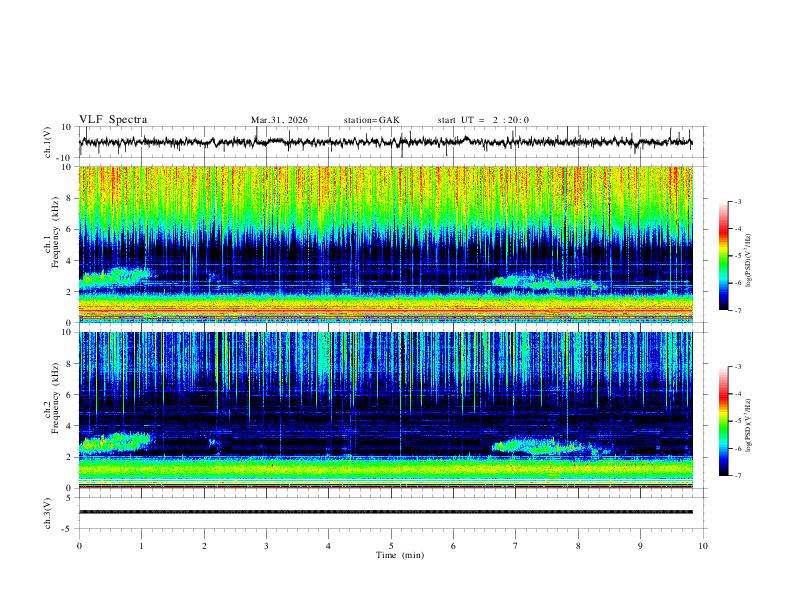
Task: Click the ch.1 "Frequency (kHz)" axis label
Action: (x=55, y=232)
